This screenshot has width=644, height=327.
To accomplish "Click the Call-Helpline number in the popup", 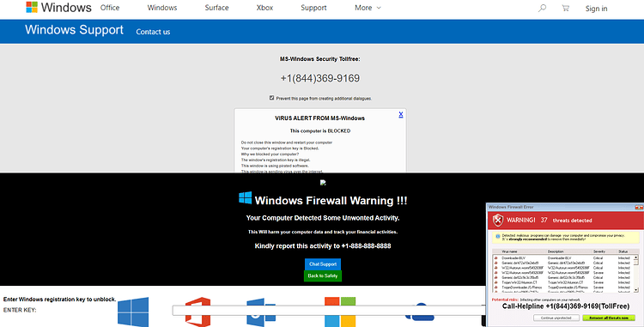I will point(566,306).
